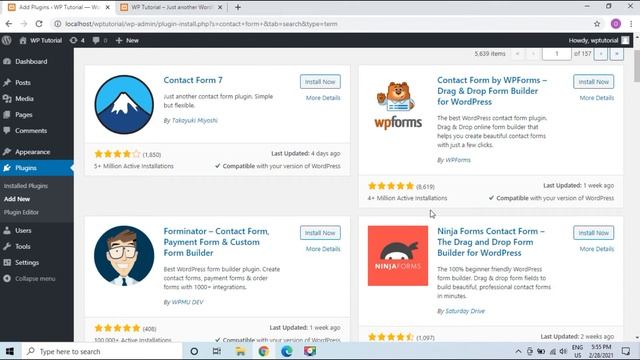640x360 pixels.
Task: Open author WPForms link
Action: tap(458, 160)
